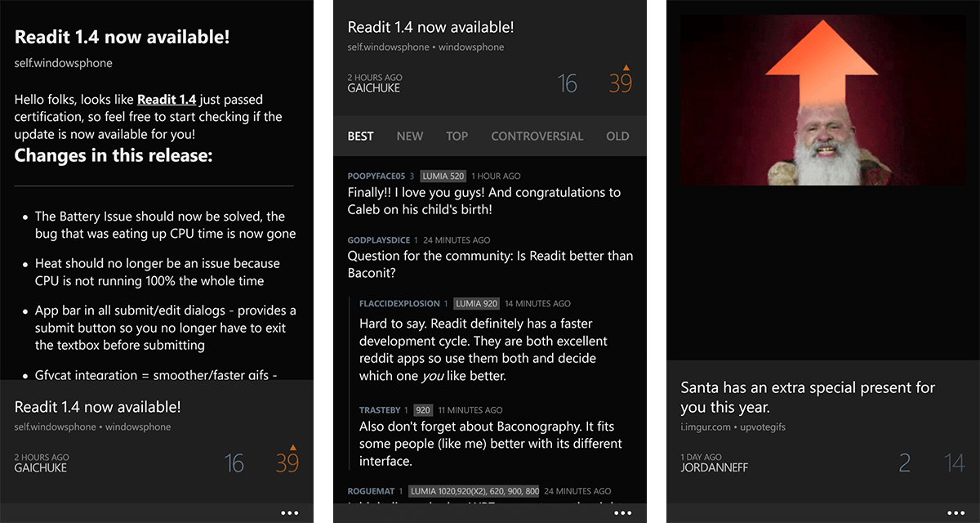Open the Santa upvote arrow image
The height and width of the screenshot is (523, 980).
tap(823, 100)
